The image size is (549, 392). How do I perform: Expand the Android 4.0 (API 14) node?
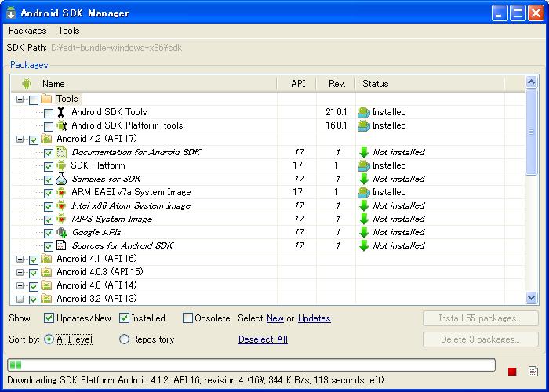click(x=20, y=286)
